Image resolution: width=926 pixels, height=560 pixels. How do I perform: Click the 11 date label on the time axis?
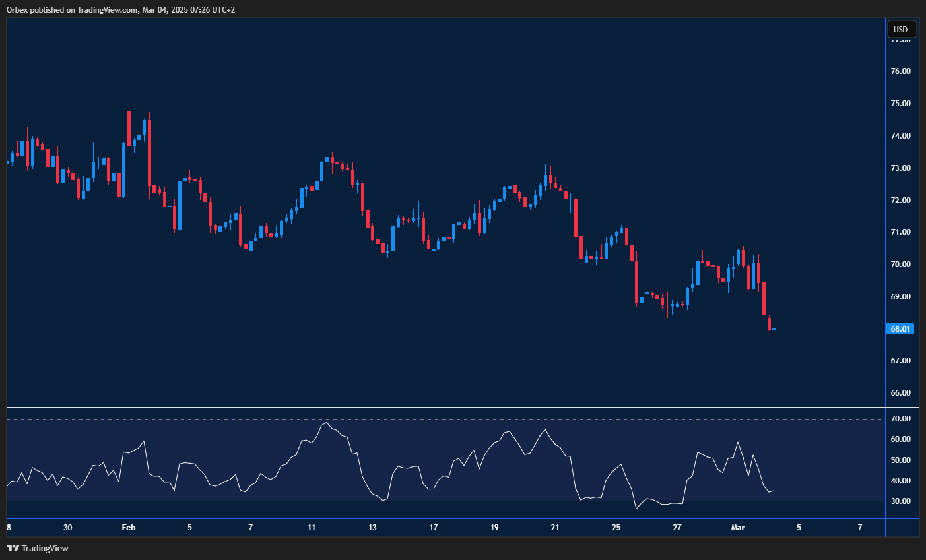(312, 528)
